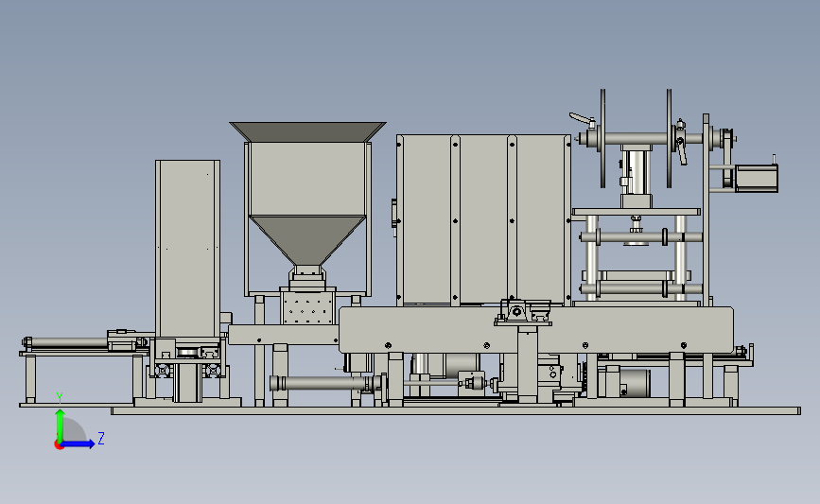This screenshot has height=504, width=820.
Task: Select the dark flared top of the hopper
Action: click(x=307, y=131)
